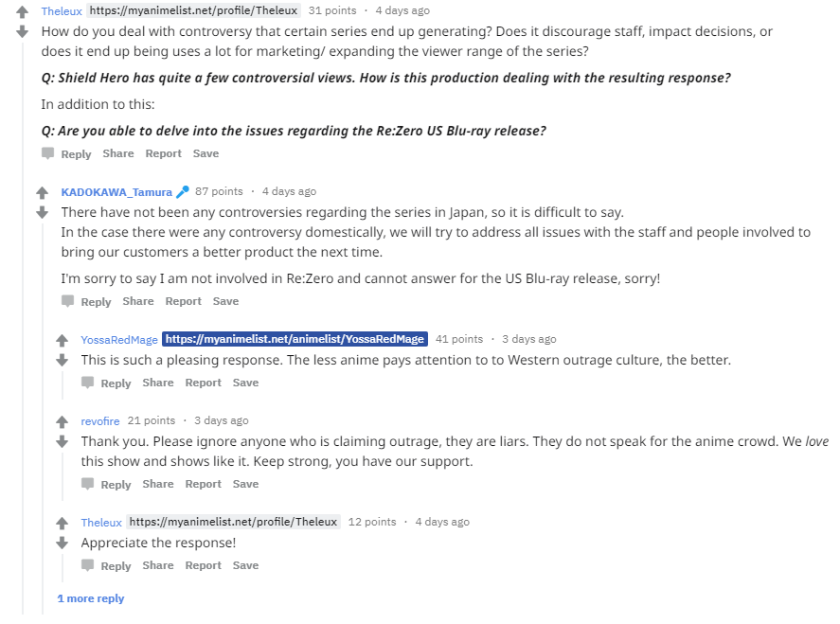Click Share under KADOKAWA_Tamura's reply
The image size is (840, 624).
[138, 301]
